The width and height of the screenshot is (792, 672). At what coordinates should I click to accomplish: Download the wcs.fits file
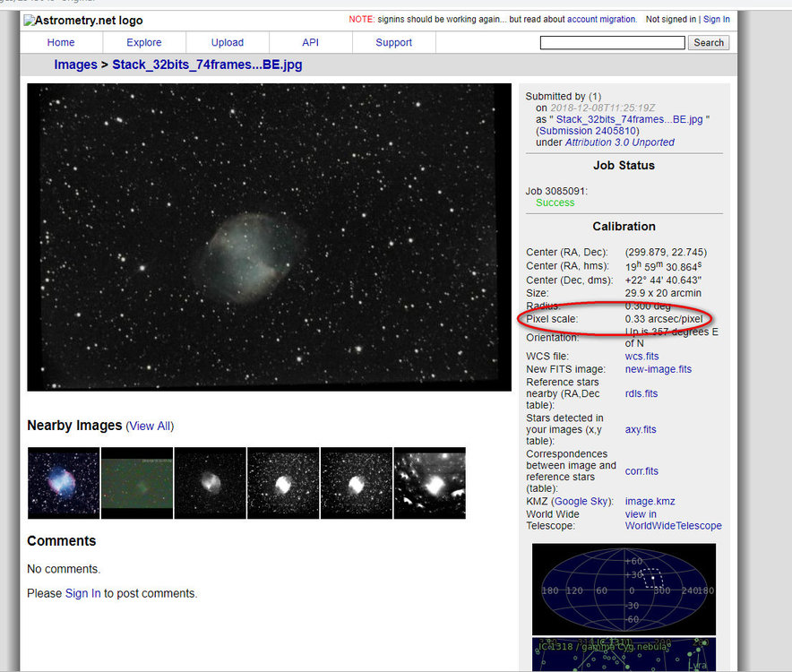tap(641, 357)
